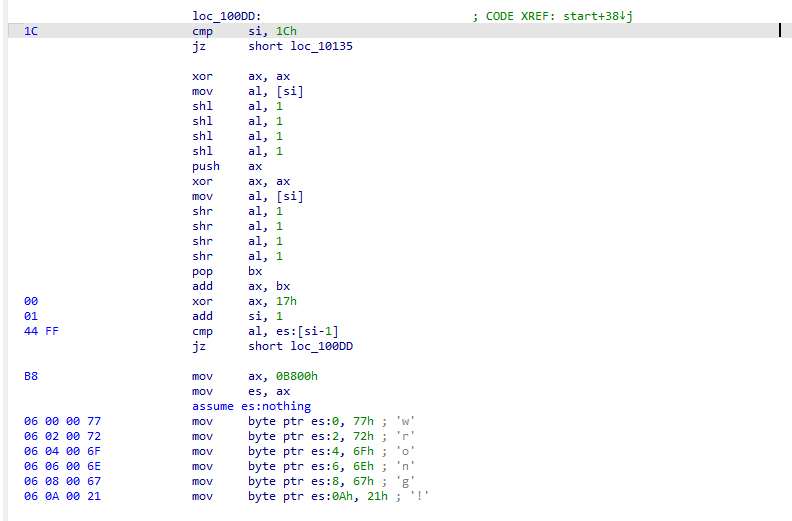The image size is (792, 521).
Task: Click the loc_100DD label at the top
Action: tap(227, 16)
